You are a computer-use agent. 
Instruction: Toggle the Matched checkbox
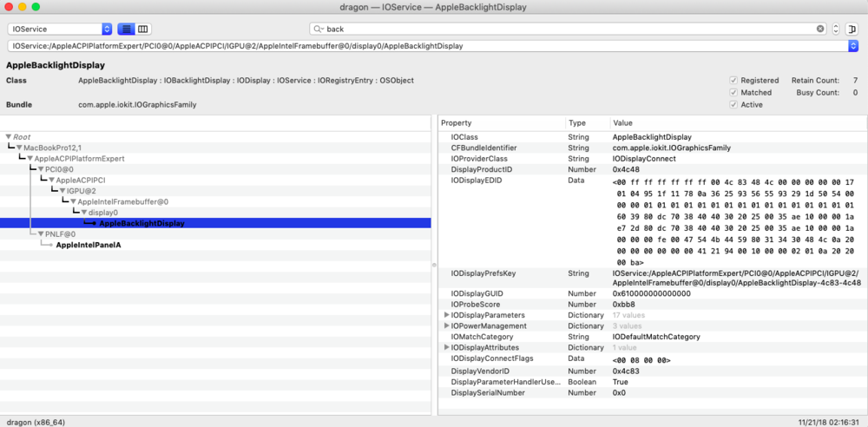click(733, 92)
